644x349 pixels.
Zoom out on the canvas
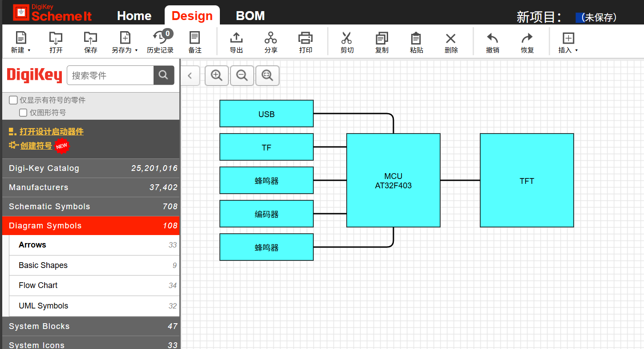tap(242, 76)
